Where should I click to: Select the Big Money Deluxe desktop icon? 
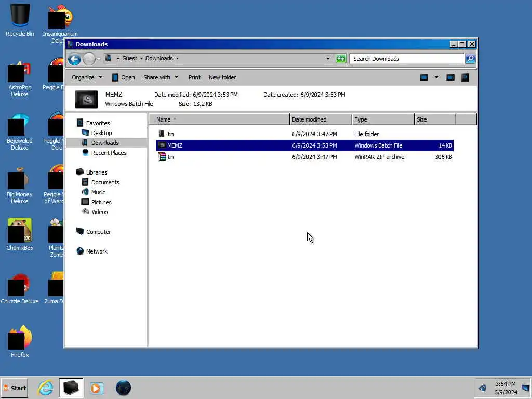pyautogui.click(x=20, y=186)
